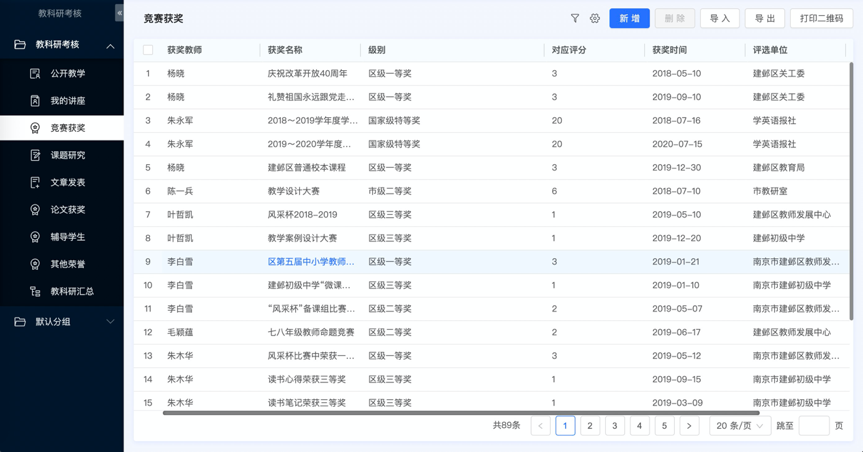The image size is (863, 452).
Task: Click the 建邺区教育局 cell
Action: (x=779, y=167)
